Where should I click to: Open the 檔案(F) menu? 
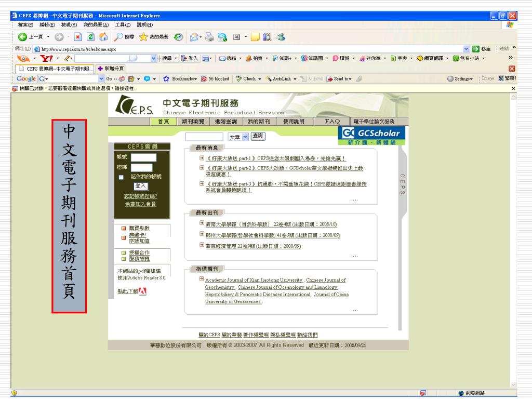click(25, 25)
